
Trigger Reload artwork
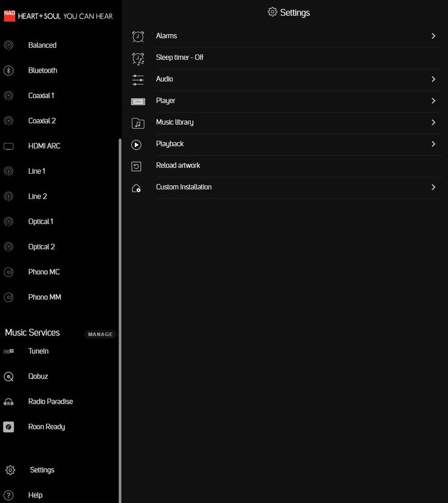point(179,165)
